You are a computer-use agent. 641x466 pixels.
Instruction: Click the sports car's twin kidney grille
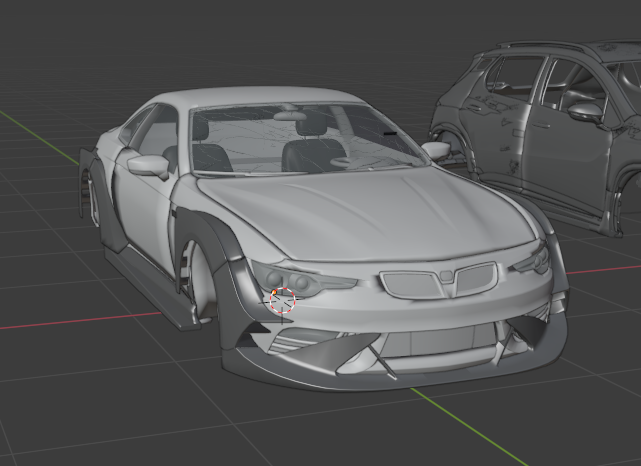[439, 280]
